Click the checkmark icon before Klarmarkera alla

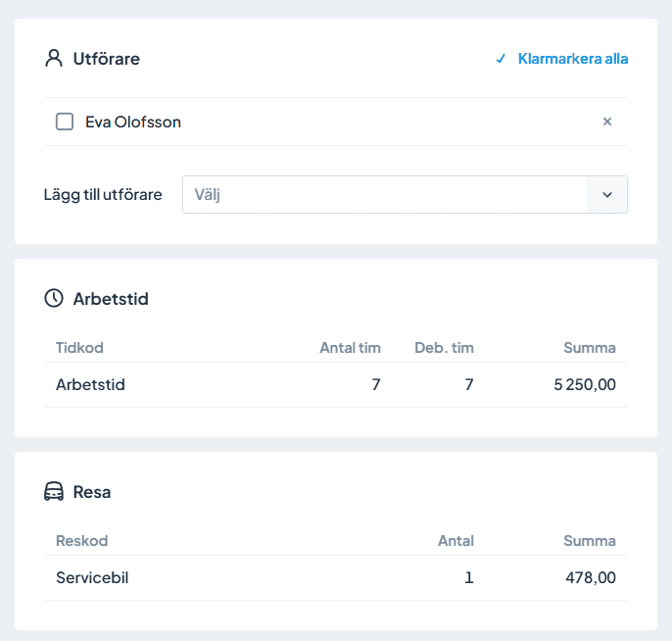[501, 59]
